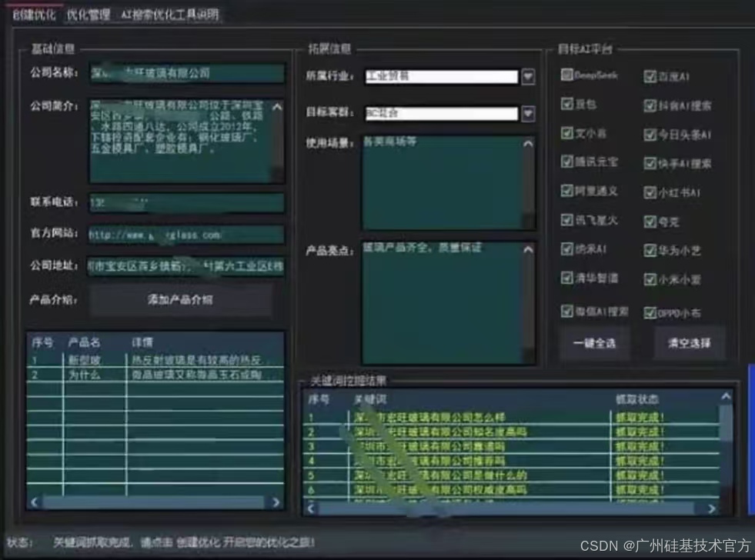The image size is (755, 560).
Task: Click the 公司名称 input field
Action: [187, 73]
